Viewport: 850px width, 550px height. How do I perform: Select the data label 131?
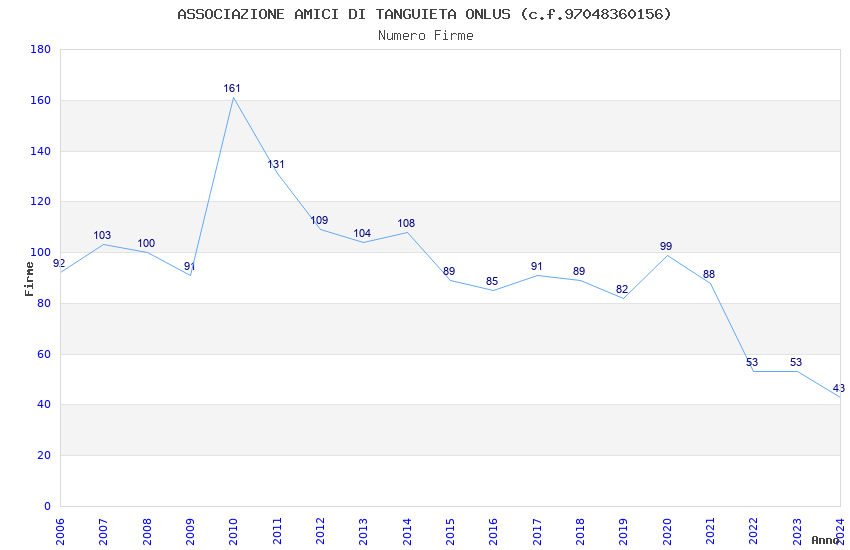coord(276,164)
